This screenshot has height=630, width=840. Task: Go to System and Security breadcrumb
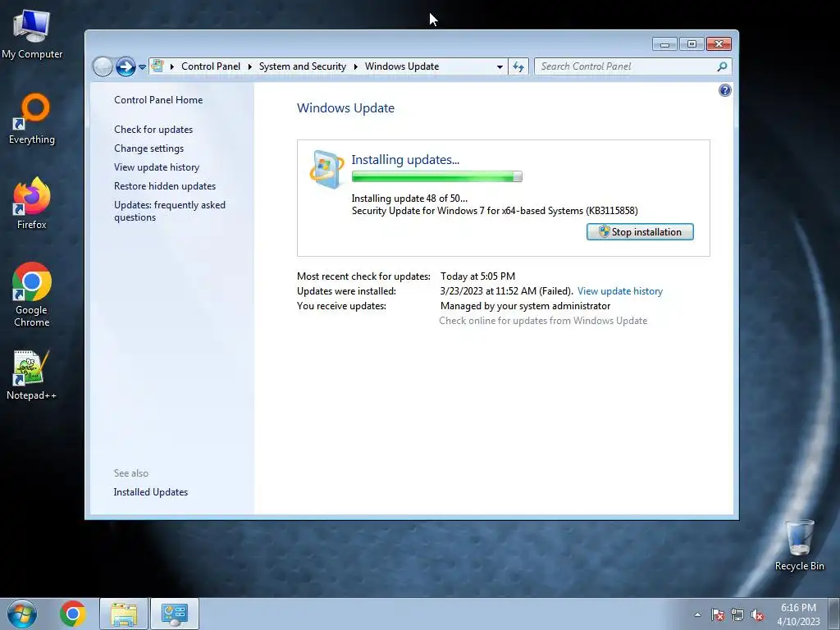click(x=303, y=66)
